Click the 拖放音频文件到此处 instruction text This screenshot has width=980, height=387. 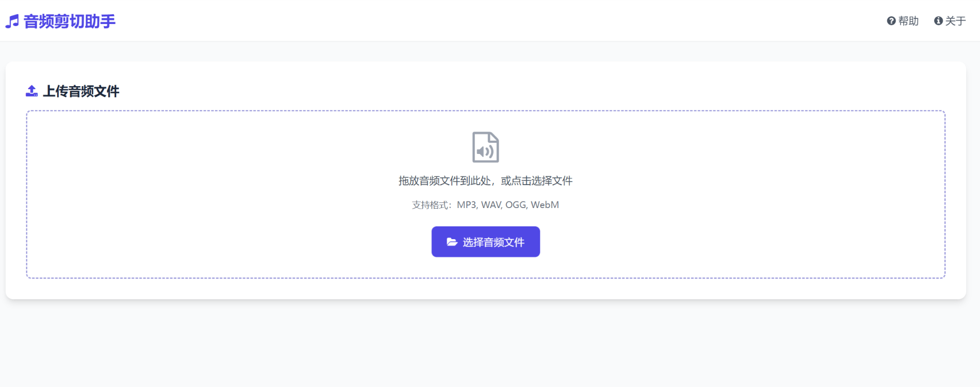(x=444, y=181)
